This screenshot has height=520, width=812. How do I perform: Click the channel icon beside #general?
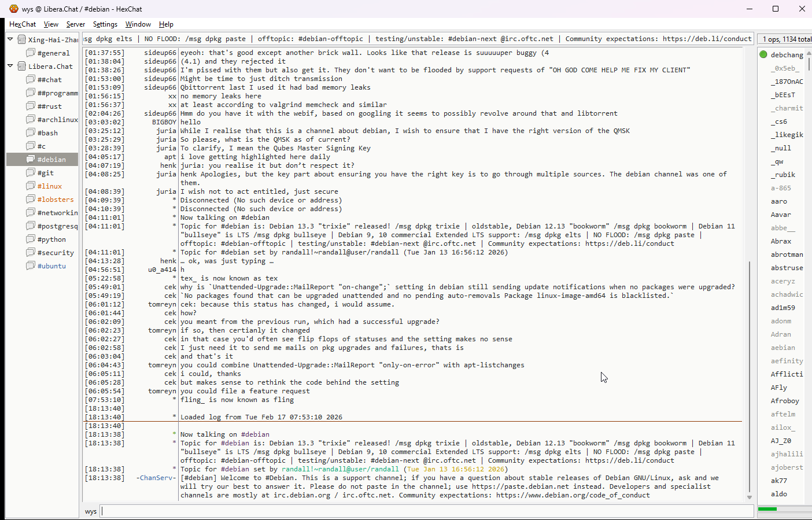[31, 53]
